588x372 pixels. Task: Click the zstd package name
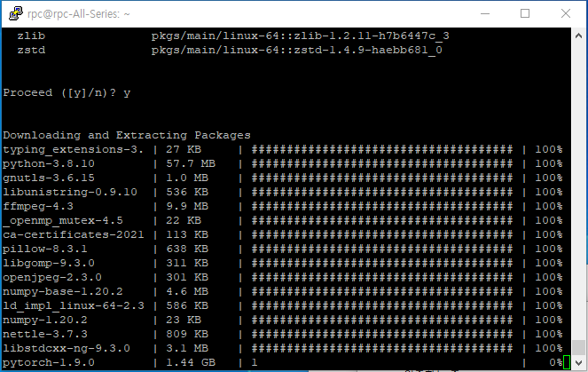(31, 51)
